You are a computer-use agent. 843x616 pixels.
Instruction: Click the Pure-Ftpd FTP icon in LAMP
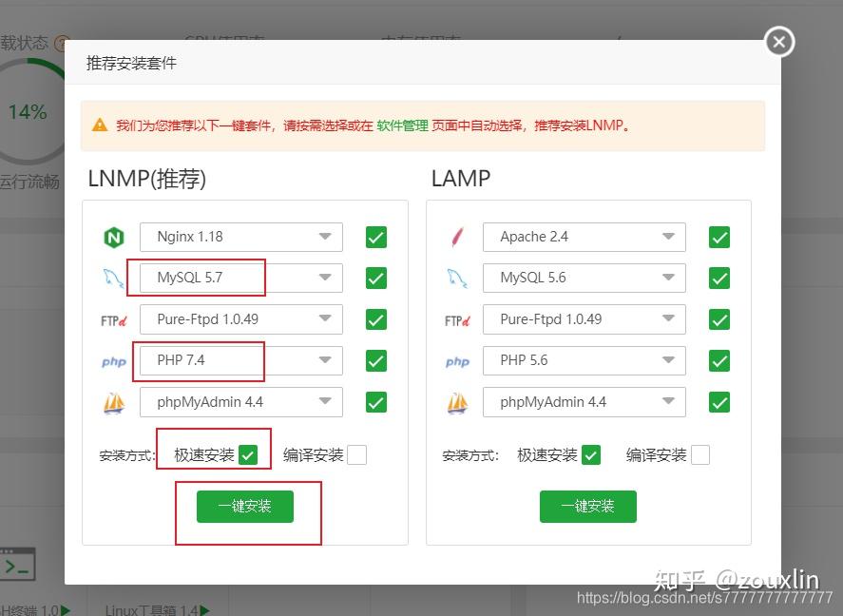[x=457, y=320]
